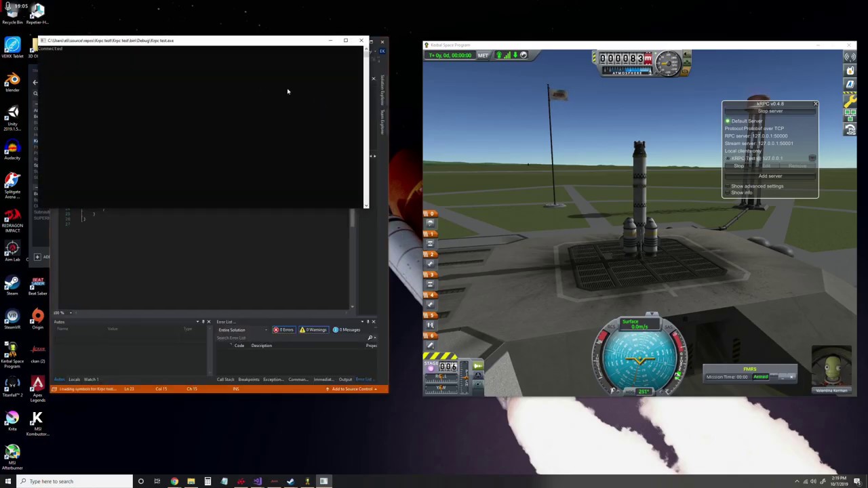
Task: Open the Output tab
Action: pos(345,380)
